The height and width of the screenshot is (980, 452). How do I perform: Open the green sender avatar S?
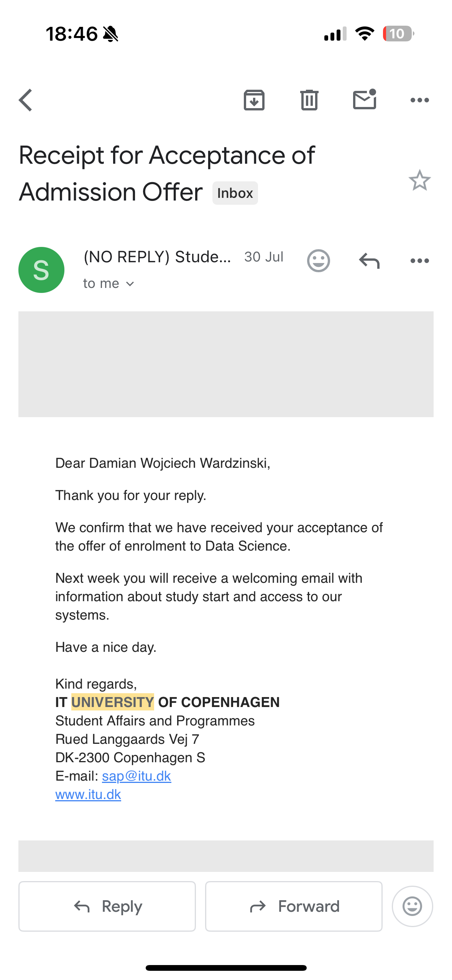[41, 270]
